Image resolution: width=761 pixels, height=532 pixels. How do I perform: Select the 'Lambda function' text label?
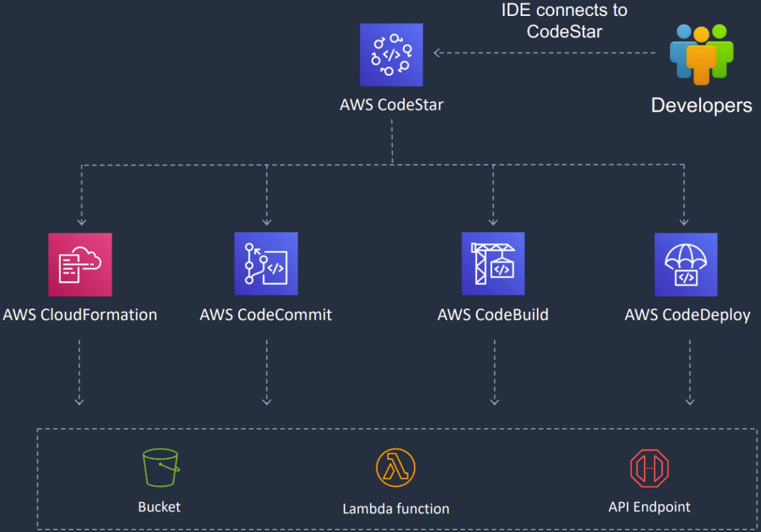point(396,509)
